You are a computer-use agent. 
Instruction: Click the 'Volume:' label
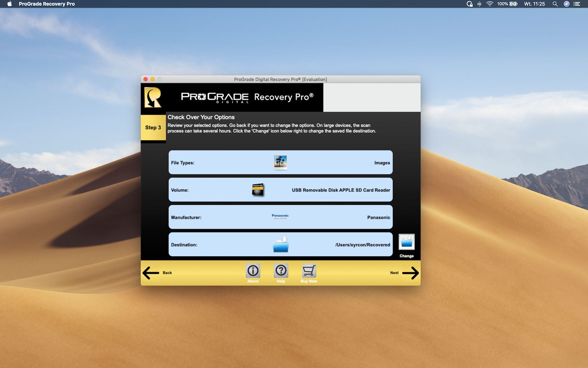click(x=180, y=190)
